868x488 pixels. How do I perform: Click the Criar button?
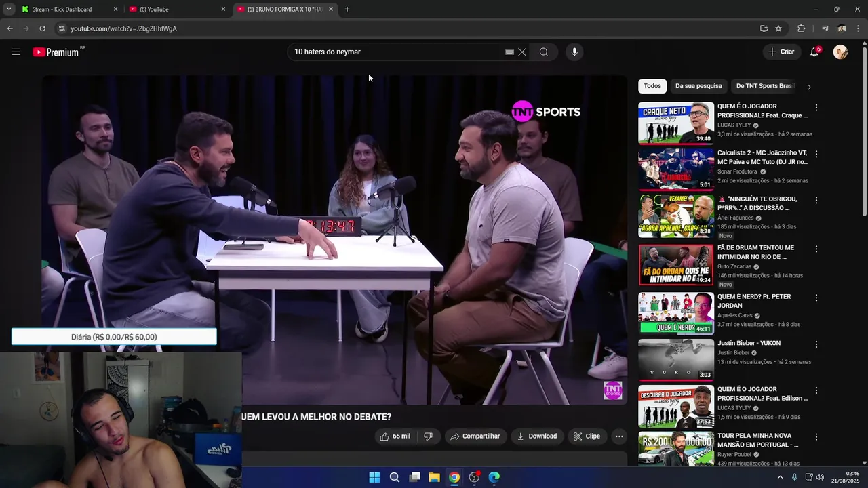tap(781, 52)
